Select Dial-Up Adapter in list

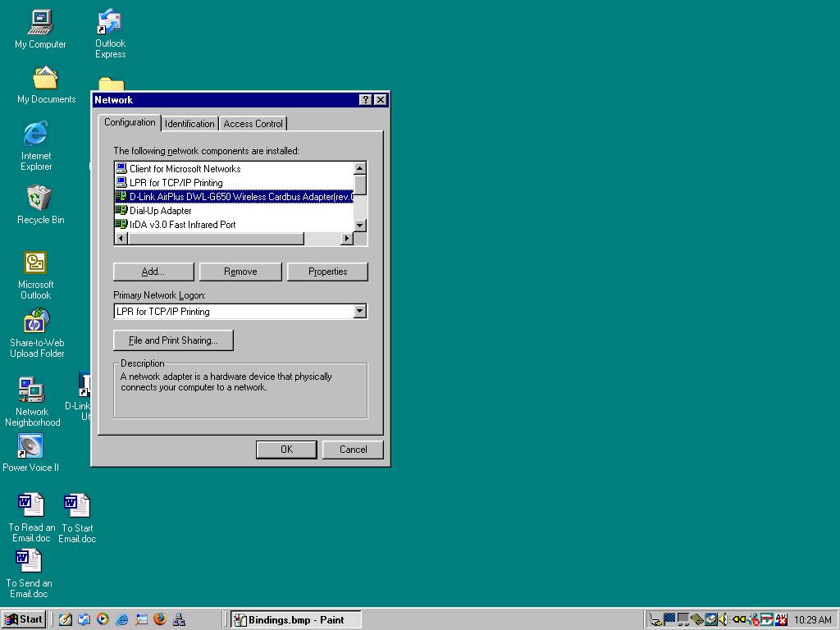(234, 211)
